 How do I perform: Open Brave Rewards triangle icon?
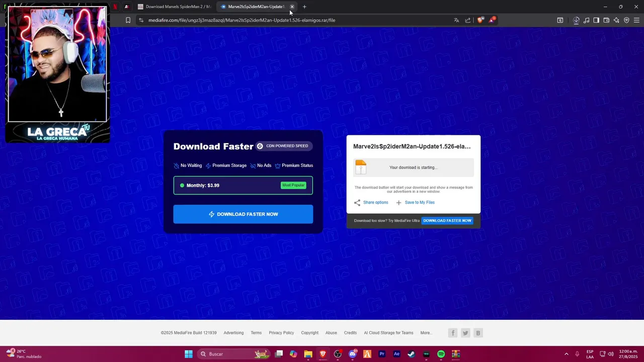[x=492, y=20]
